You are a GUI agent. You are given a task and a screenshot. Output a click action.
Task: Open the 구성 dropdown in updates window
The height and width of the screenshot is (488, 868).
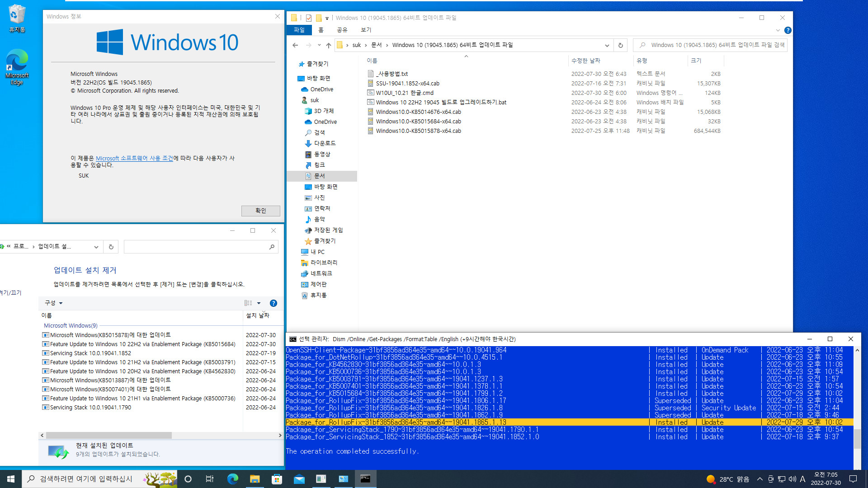tap(53, 303)
